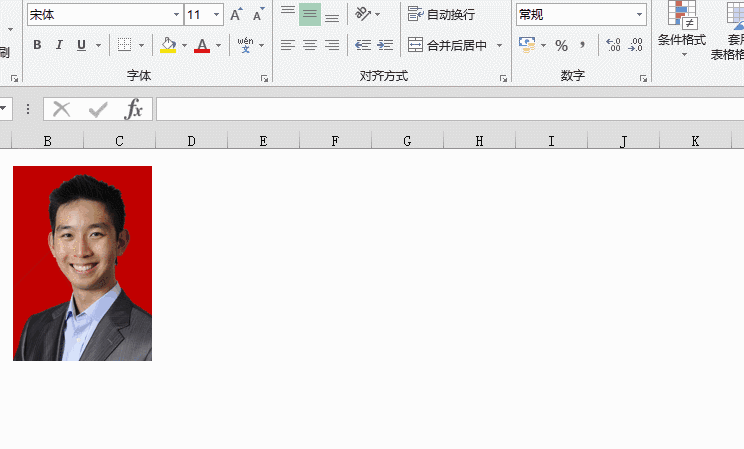Click the cell borders icon

pos(124,45)
